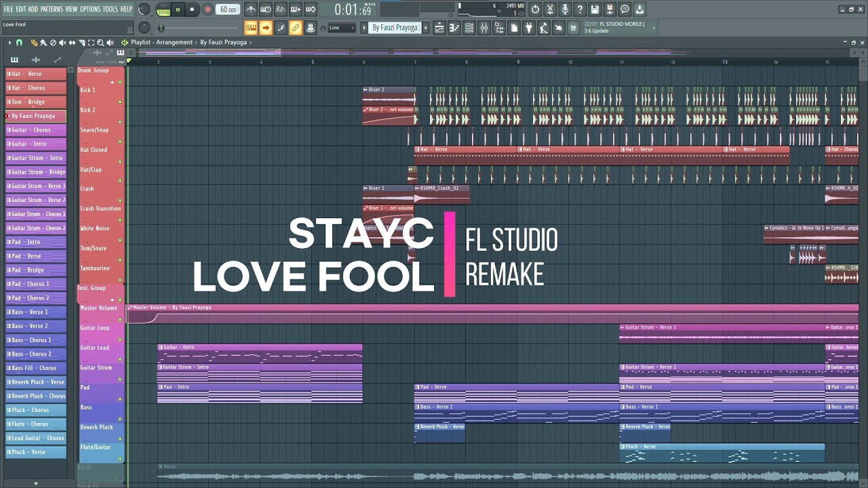Toggle the overdub blend recording icon

(295, 9)
